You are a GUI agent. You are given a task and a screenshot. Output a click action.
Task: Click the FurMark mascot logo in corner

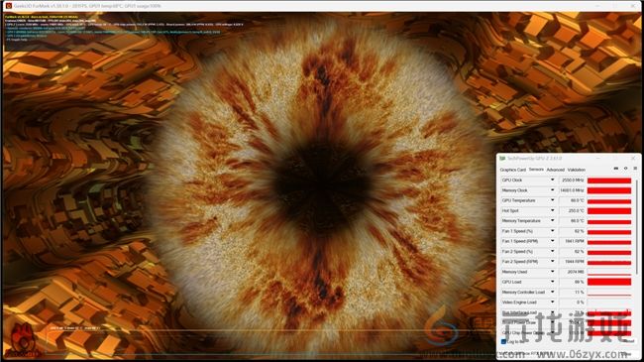[23, 340]
